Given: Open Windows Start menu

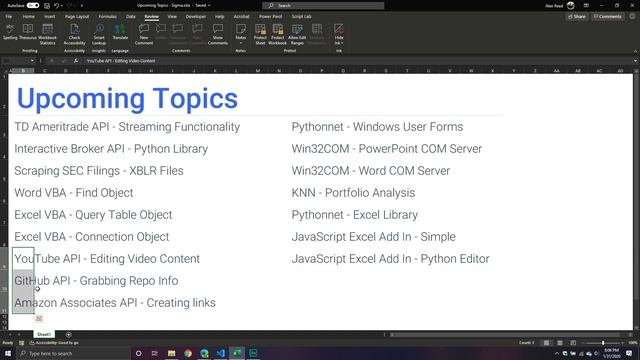Looking at the screenshot, I should point(8,353).
